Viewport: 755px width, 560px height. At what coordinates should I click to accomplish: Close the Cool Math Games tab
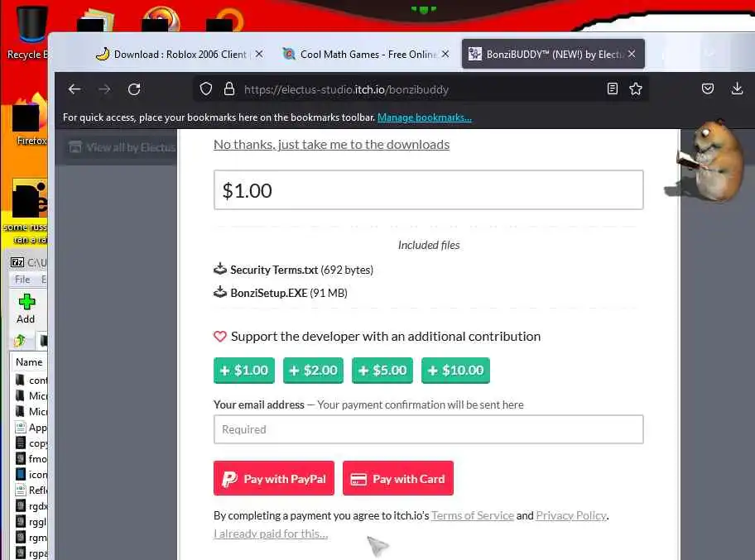click(445, 54)
